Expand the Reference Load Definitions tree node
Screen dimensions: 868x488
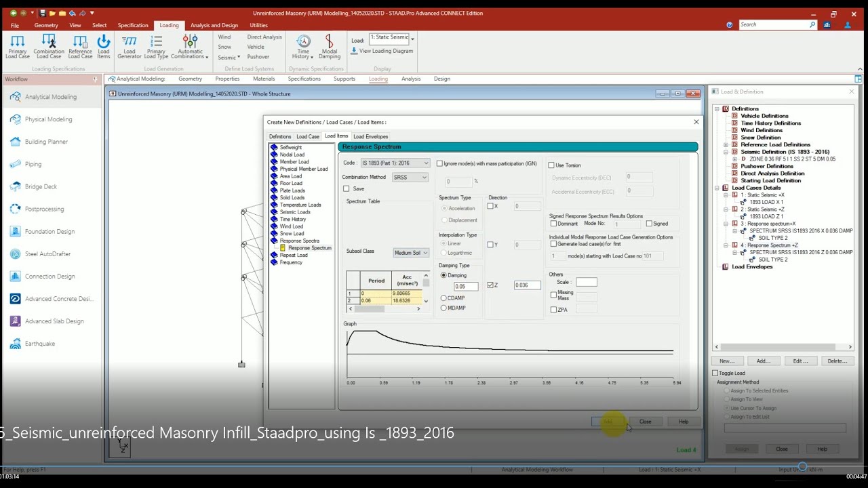(726, 144)
